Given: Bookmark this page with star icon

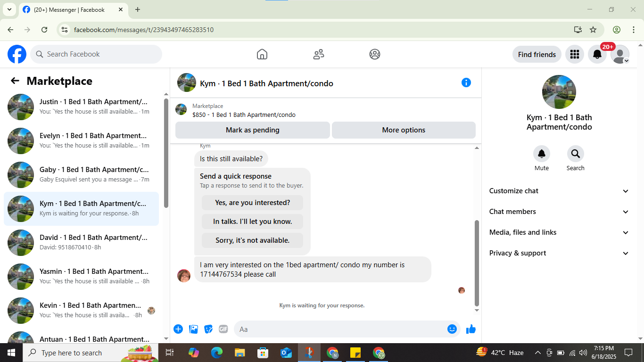Looking at the screenshot, I should pyautogui.click(x=593, y=30).
